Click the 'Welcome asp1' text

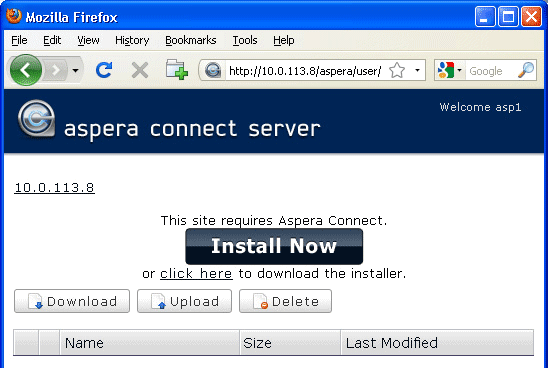pyautogui.click(x=480, y=107)
